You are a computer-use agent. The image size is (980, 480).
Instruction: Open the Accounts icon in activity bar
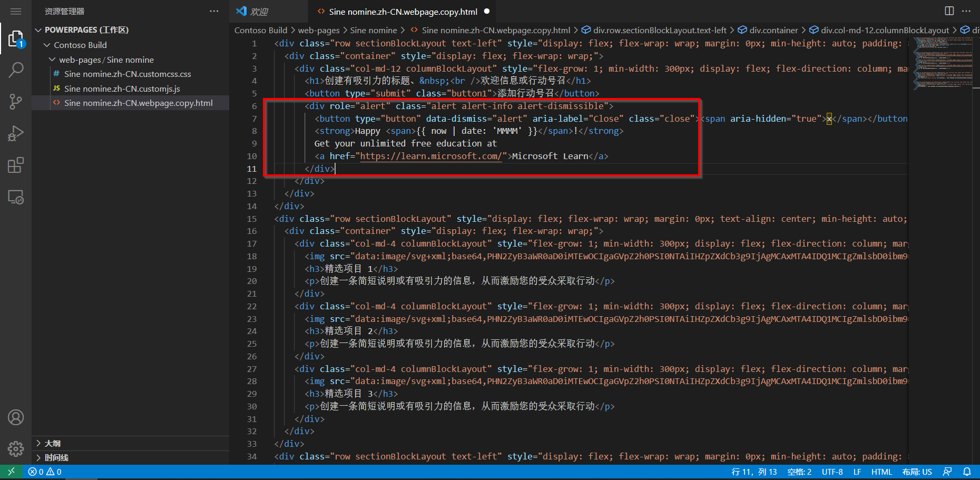coord(16,417)
